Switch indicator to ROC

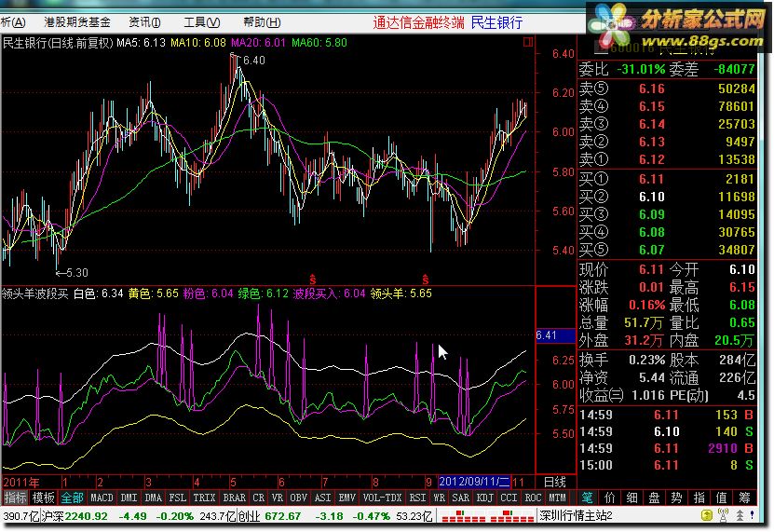pyautogui.click(x=533, y=498)
